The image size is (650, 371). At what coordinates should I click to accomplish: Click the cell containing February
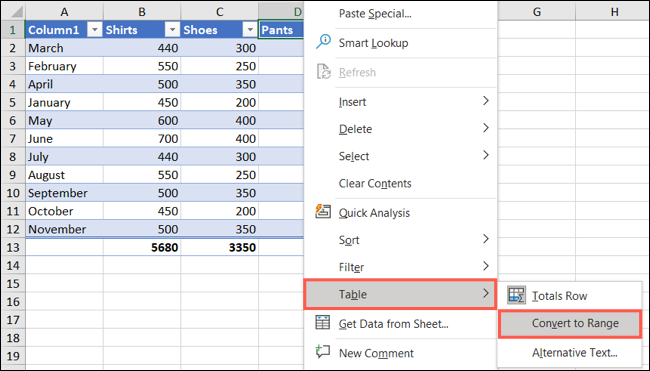point(64,66)
